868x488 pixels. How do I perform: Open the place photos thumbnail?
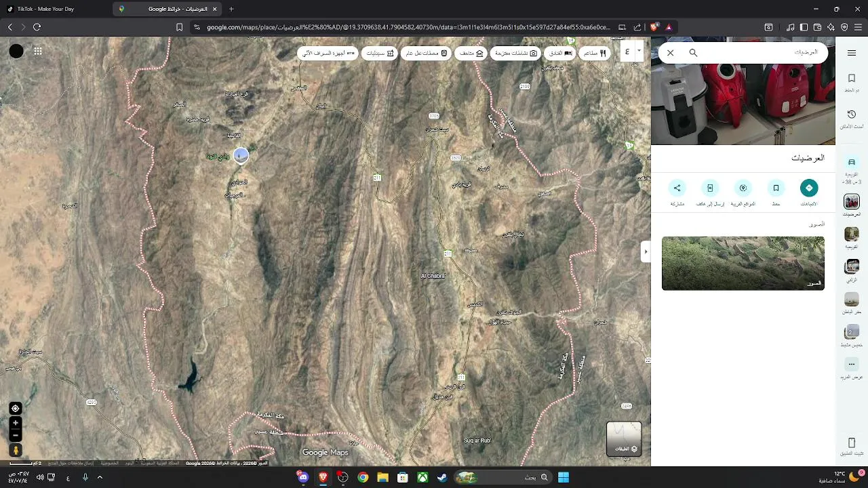743,263
